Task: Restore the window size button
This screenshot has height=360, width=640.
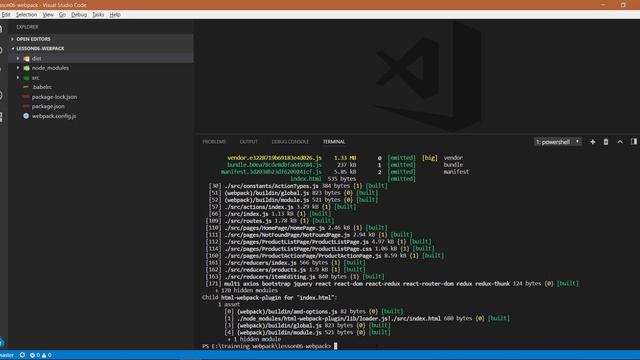Action: click(623, 5)
